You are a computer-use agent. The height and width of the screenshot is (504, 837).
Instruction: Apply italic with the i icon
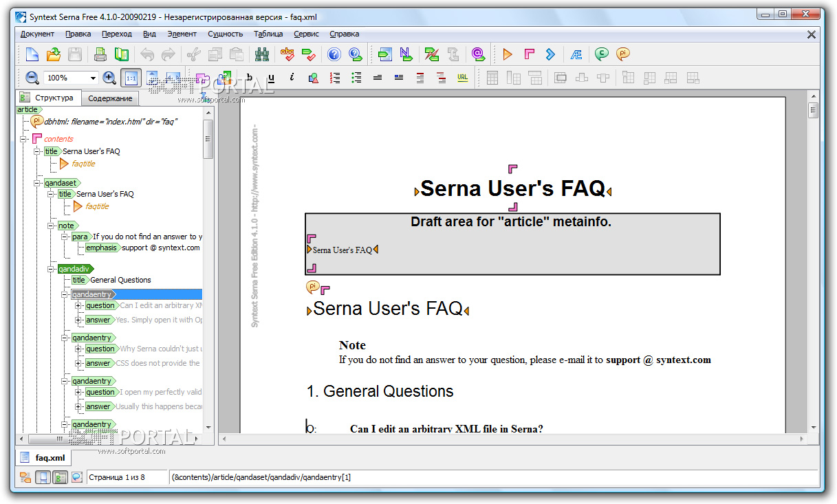292,78
